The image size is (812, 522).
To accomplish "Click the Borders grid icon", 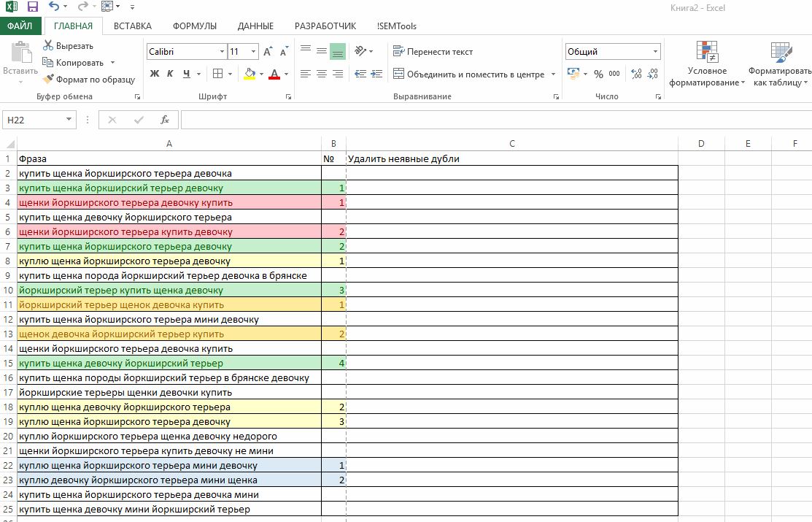I will tap(218, 74).
